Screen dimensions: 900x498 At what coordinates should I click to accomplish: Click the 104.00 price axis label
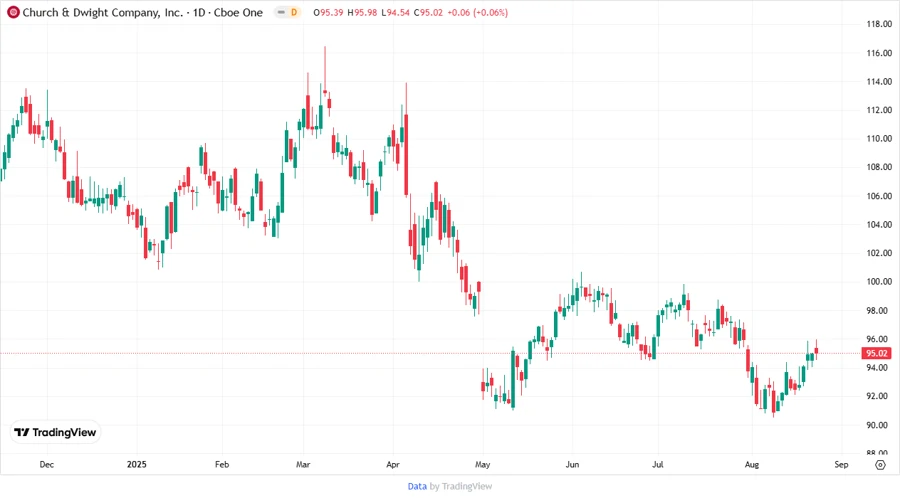point(879,225)
